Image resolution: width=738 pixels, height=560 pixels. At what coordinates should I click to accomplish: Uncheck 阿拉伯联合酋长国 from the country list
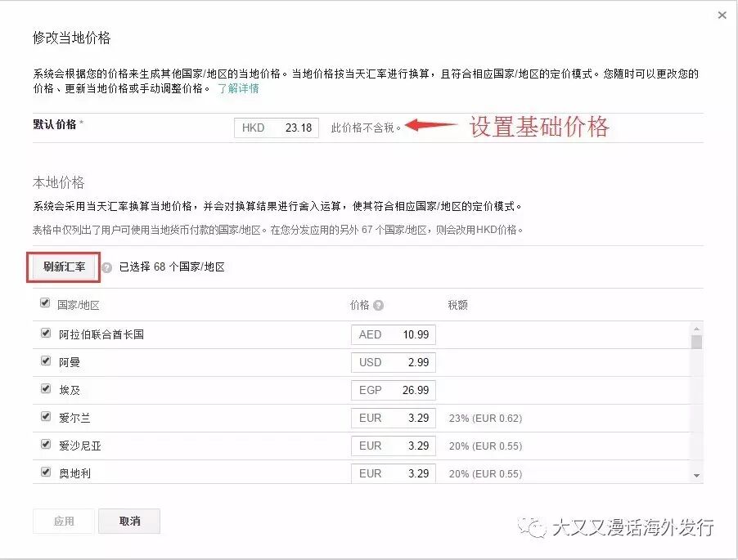tap(46, 334)
